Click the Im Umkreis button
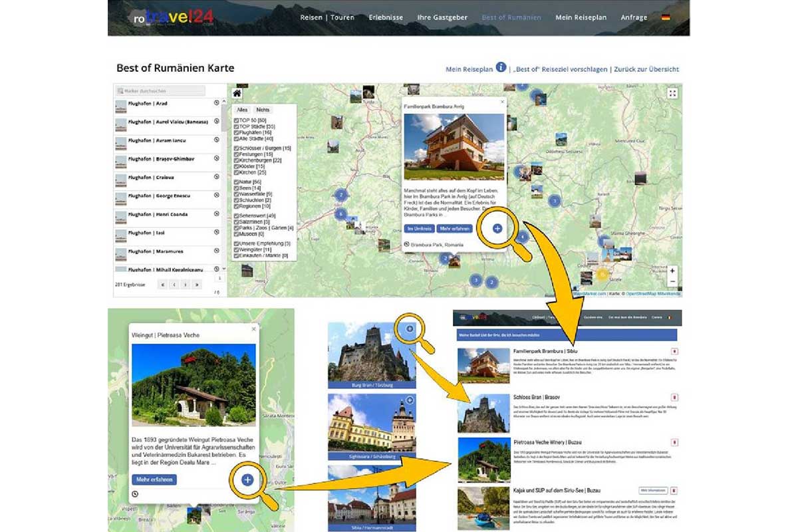The width and height of the screenshot is (798, 532). pyautogui.click(x=418, y=229)
